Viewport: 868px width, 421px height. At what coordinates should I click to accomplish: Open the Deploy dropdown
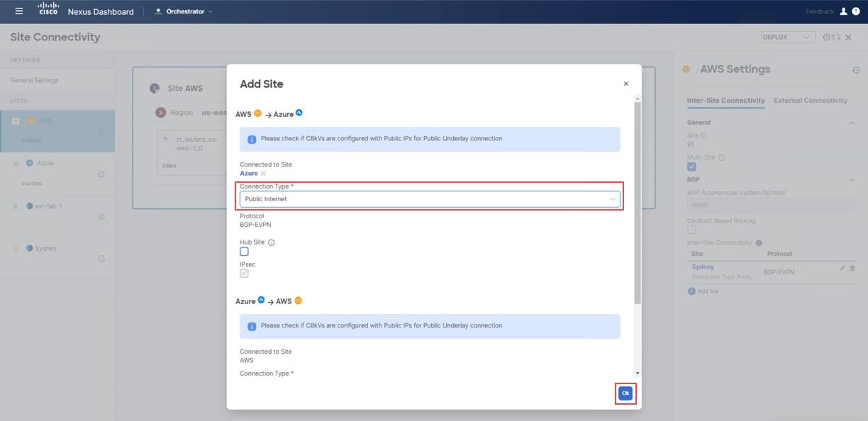788,37
